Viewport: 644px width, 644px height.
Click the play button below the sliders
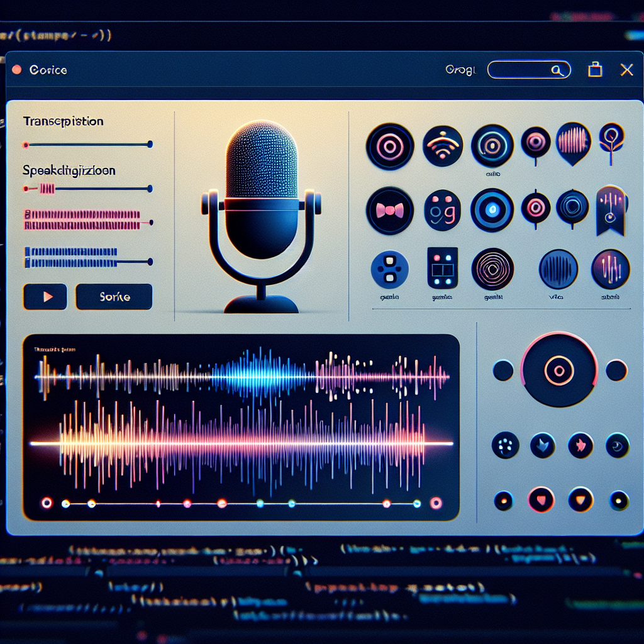point(45,296)
